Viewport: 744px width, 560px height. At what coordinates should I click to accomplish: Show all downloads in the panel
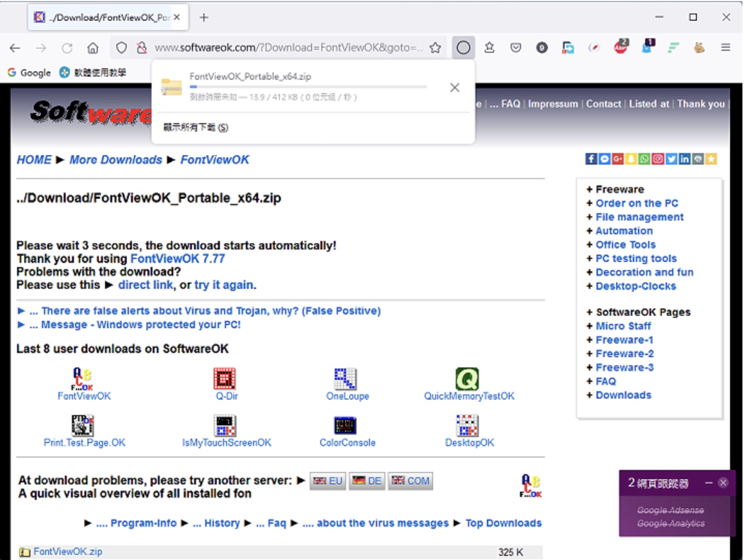click(x=196, y=127)
